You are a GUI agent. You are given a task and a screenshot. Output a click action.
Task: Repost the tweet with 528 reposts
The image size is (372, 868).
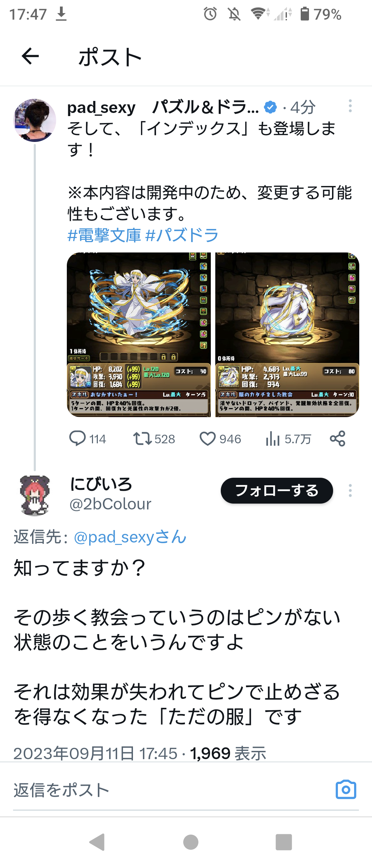(x=154, y=439)
